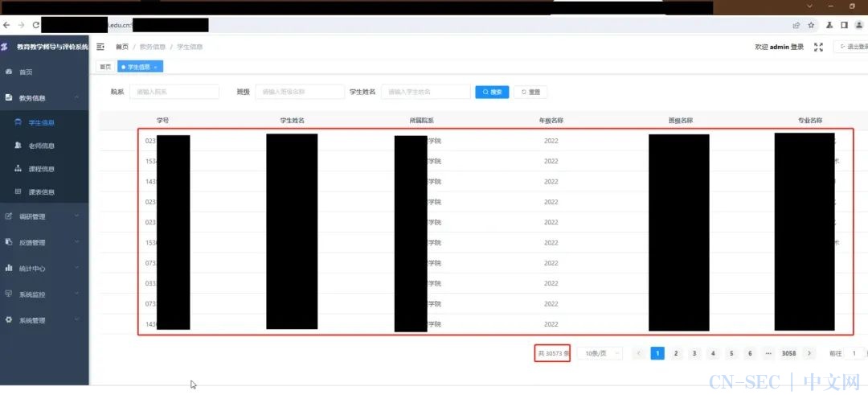This screenshot has width=868, height=395.
Task: Click the browser back arrow
Action: pos(6,25)
